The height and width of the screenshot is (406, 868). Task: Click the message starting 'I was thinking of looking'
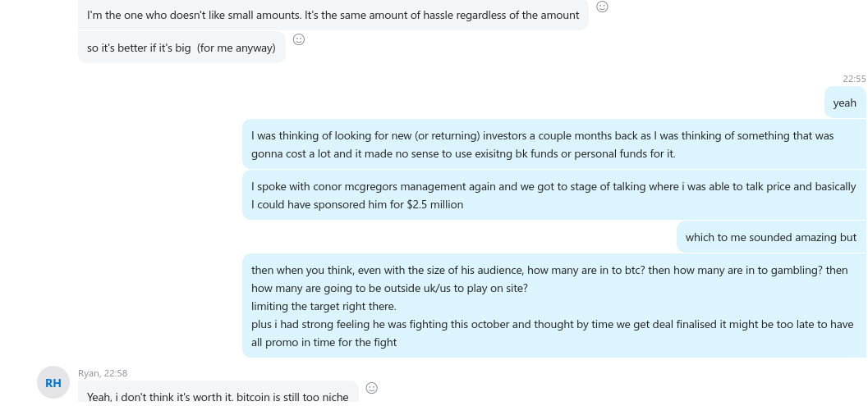pyautogui.click(x=554, y=144)
